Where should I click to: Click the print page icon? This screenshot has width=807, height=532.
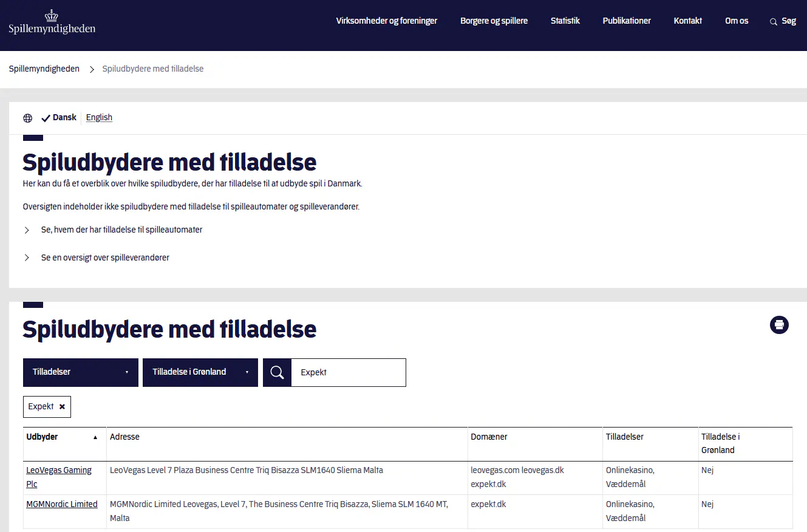click(779, 325)
